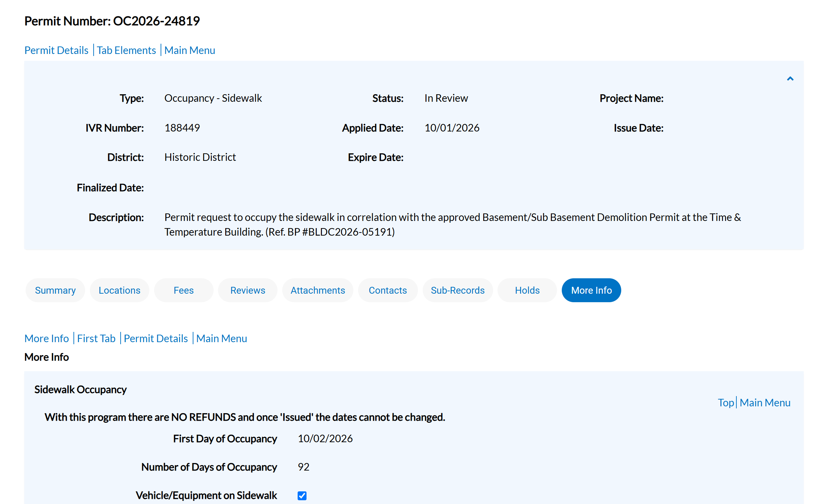The width and height of the screenshot is (816, 504).
Task: Jump to Top link in Sidewalk Occupancy
Action: (x=726, y=403)
